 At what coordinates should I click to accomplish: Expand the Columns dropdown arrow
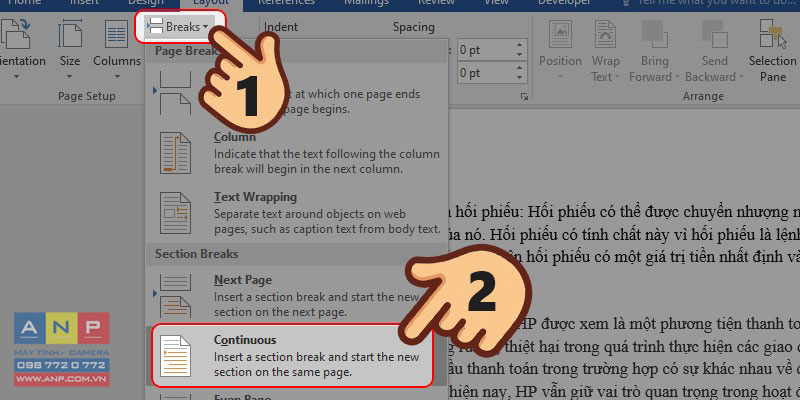point(117,77)
